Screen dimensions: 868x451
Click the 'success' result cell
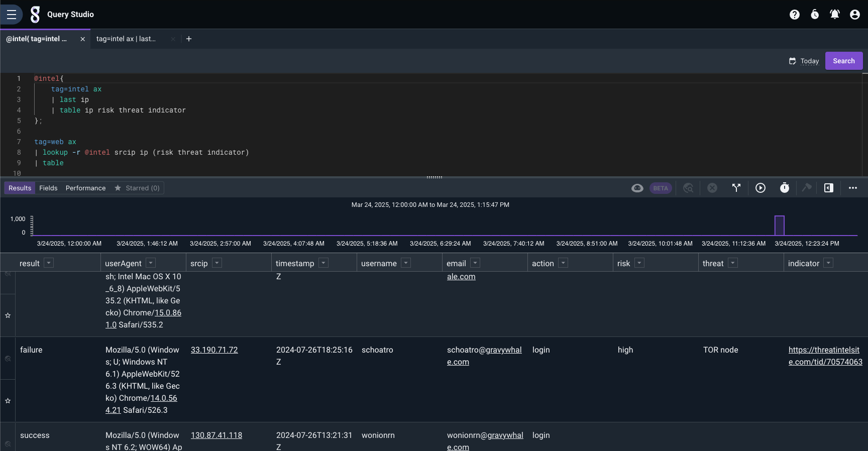pyautogui.click(x=35, y=435)
